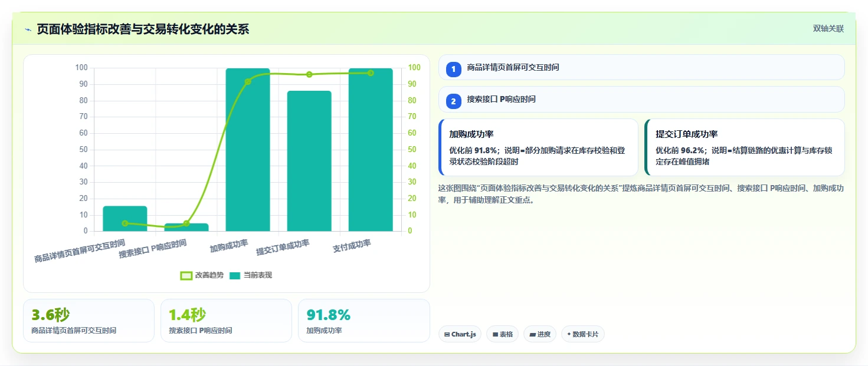
Task: Click the card title 页面体验指标改善与交易转化变化的关系
Action: tap(143, 29)
